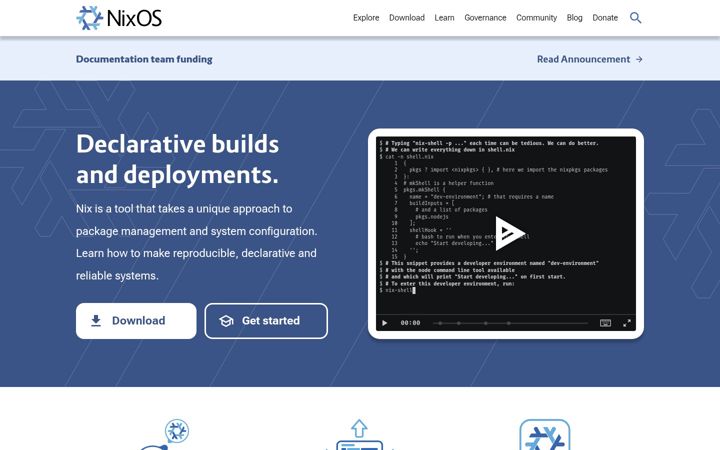Click the 00:00 time display in the player
Image resolution: width=720 pixels, height=450 pixels.
pyautogui.click(x=410, y=323)
